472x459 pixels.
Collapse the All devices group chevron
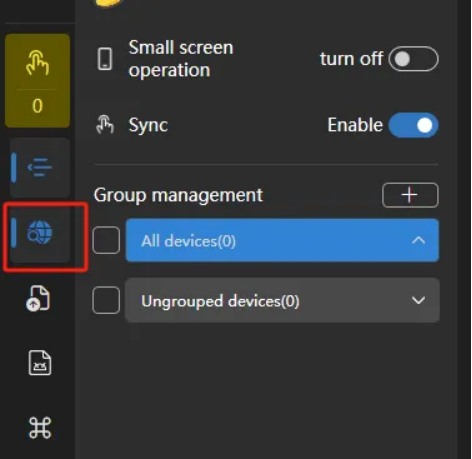(418, 240)
